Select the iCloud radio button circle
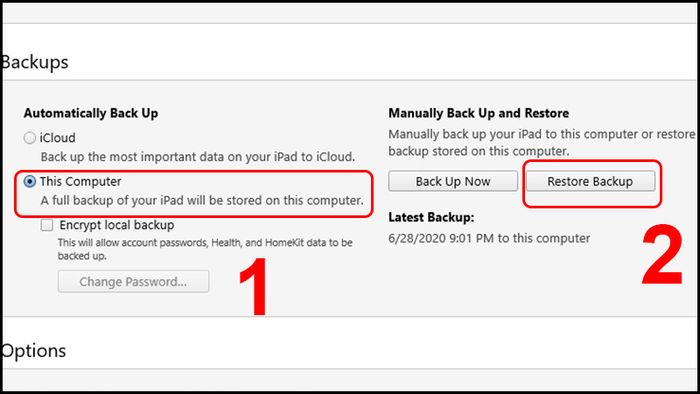The image size is (700, 394). [30, 138]
